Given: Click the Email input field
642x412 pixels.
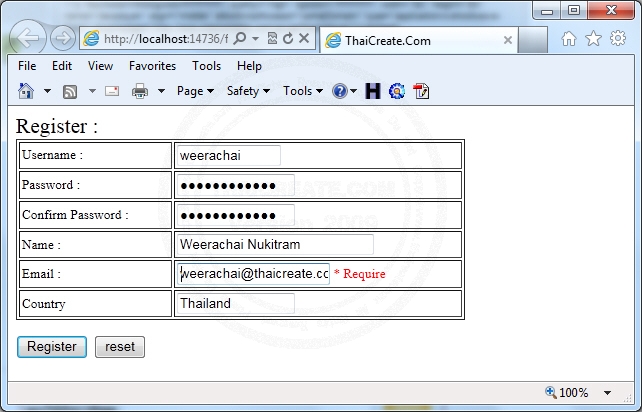Looking at the screenshot, I should 253,274.
